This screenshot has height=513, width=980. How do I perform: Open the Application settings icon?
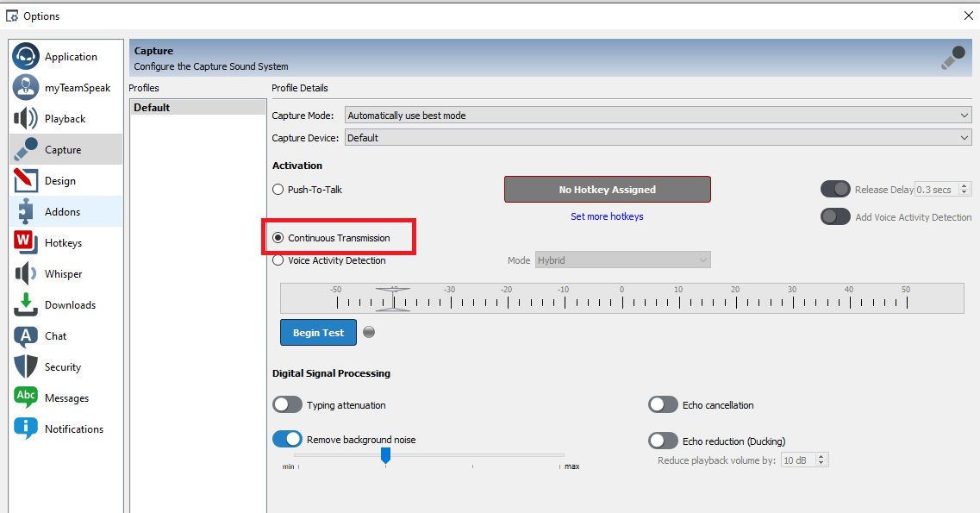(26, 57)
